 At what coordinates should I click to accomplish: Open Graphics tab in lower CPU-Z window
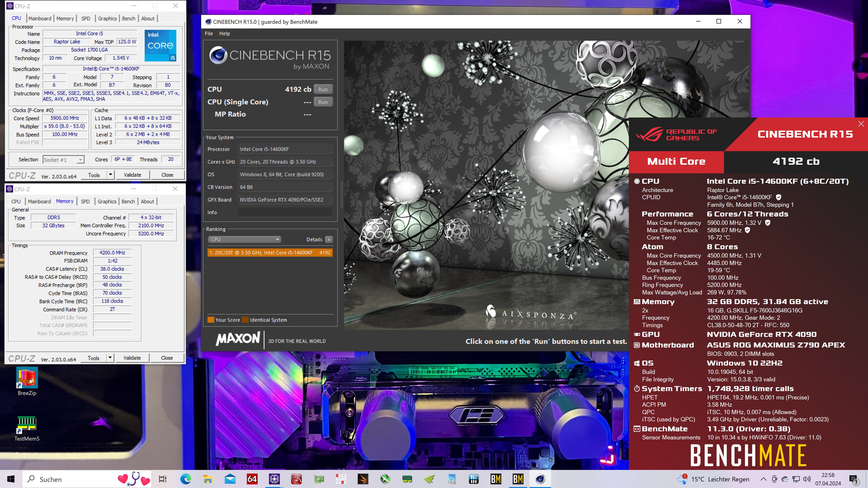pyautogui.click(x=107, y=201)
